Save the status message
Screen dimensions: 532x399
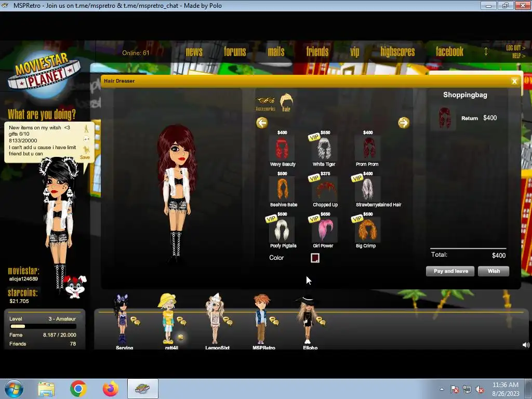coord(85,157)
